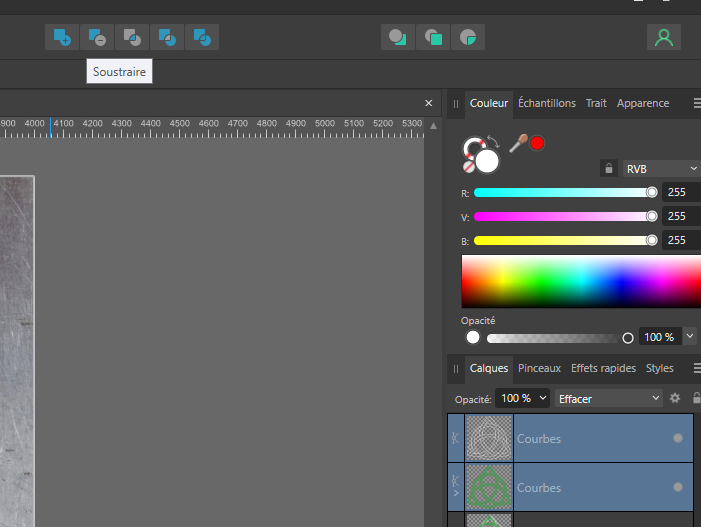The height and width of the screenshot is (527, 701).
Task: Open the account profile icon
Action: [x=663, y=38]
